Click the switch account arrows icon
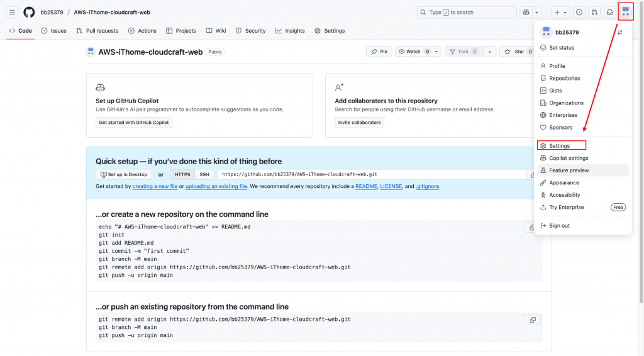The image size is (644, 356). [619, 32]
